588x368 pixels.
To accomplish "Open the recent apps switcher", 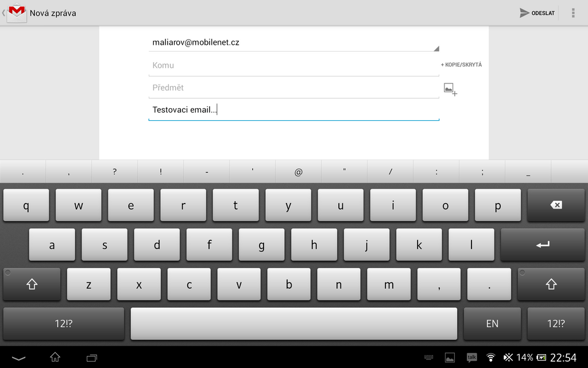I will (91, 356).
